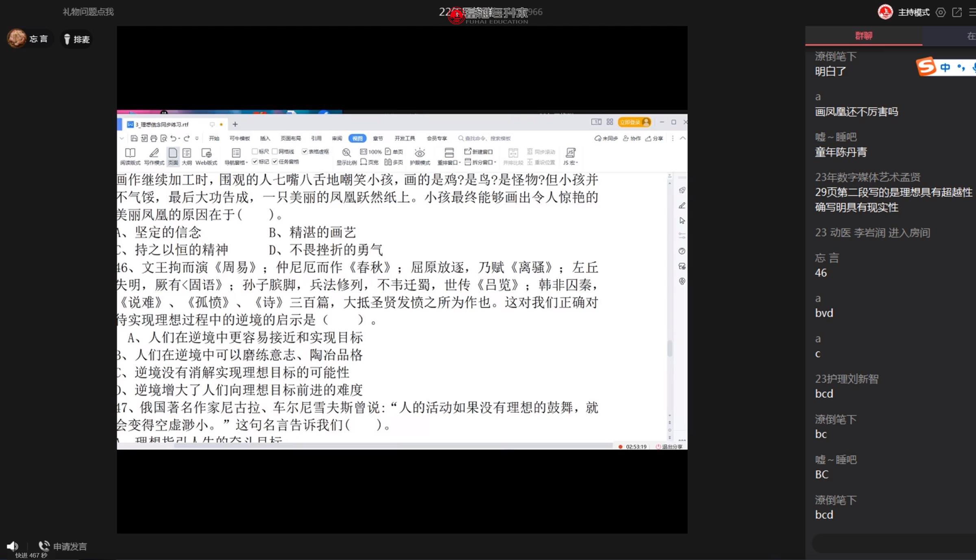Click the 未同步 cloud sync icon
Screen dimensions: 976x560
tap(606, 138)
